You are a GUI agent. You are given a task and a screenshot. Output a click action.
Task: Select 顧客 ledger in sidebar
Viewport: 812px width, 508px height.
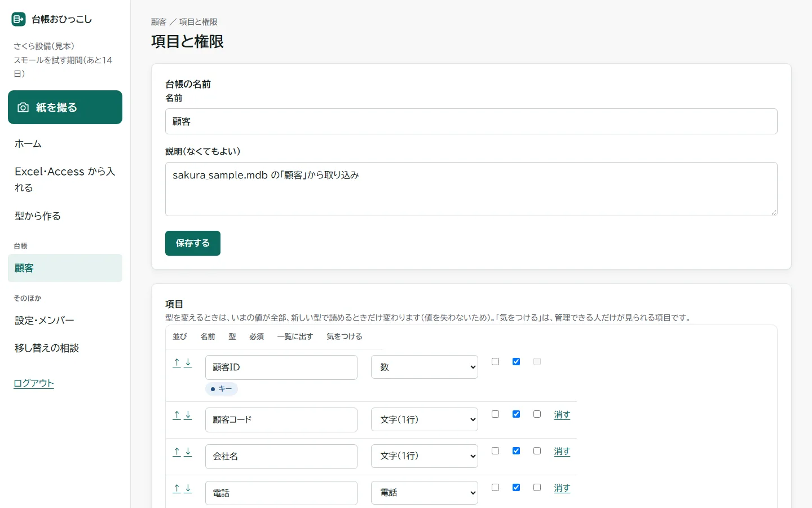point(65,268)
